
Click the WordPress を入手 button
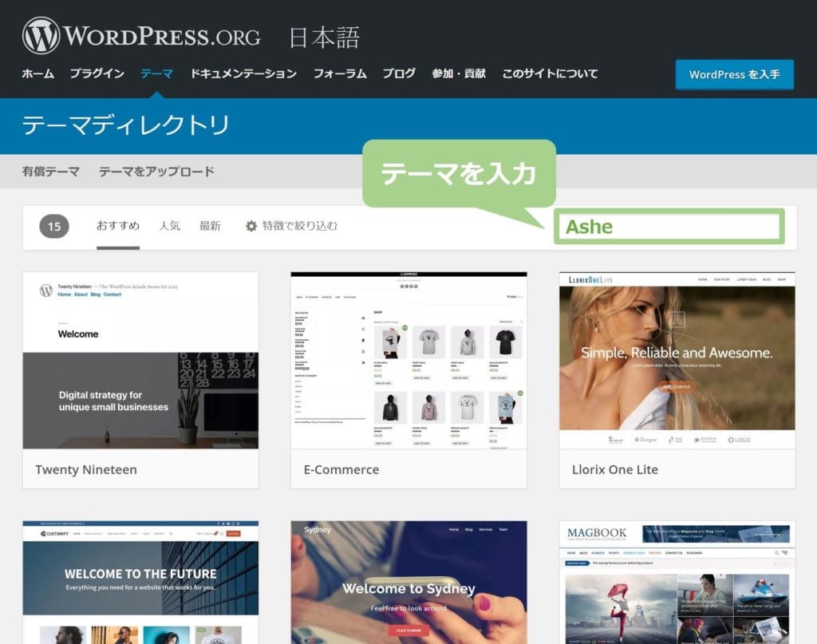[x=735, y=74]
